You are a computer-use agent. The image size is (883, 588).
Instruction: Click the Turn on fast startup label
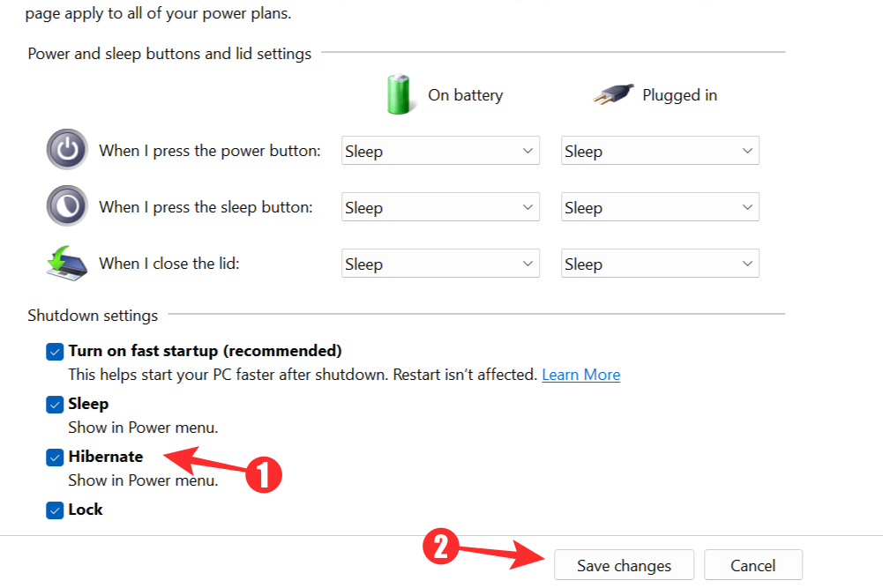tap(205, 351)
